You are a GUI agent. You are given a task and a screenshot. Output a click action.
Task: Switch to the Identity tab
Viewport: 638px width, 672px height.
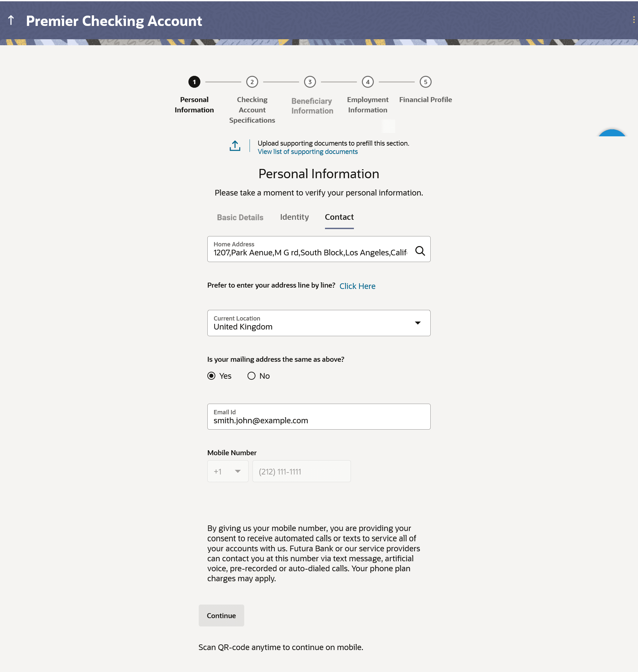(294, 217)
